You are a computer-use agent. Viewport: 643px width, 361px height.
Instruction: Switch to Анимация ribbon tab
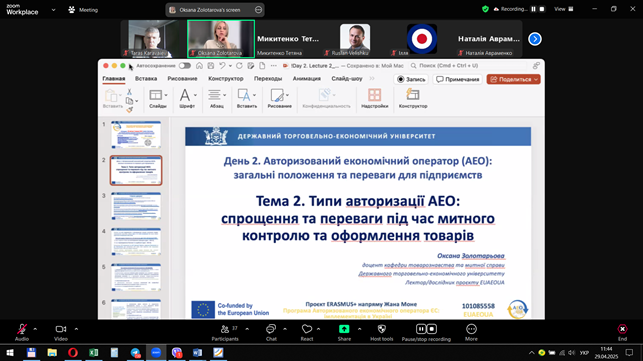click(x=307, y=79)
